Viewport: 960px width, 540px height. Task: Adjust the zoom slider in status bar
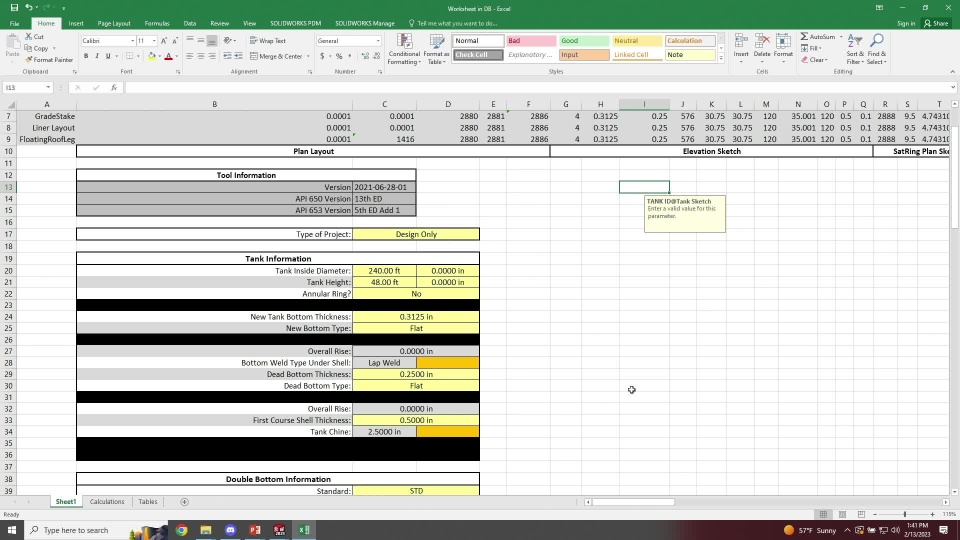904,514
